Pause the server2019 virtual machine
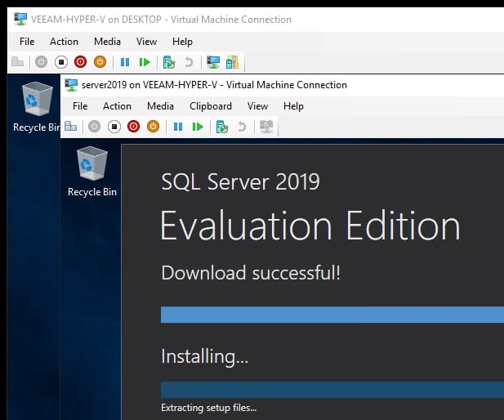Screen dimensions: 504x420 pos(178,127)
